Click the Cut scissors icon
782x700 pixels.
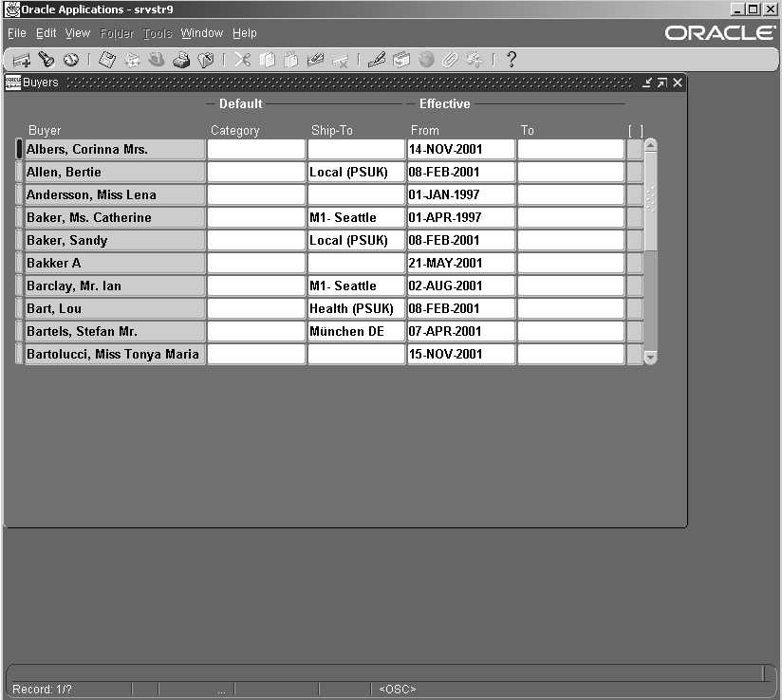point(242,60)
